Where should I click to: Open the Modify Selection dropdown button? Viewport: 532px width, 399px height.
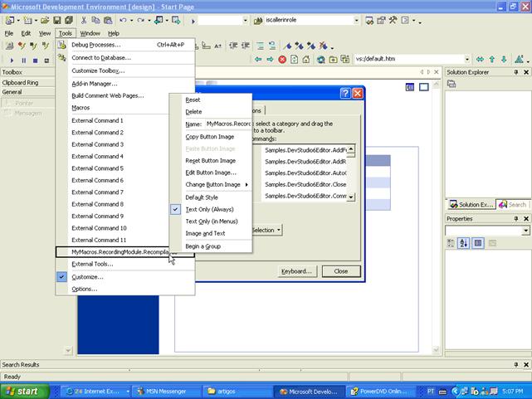pos(267,230)
